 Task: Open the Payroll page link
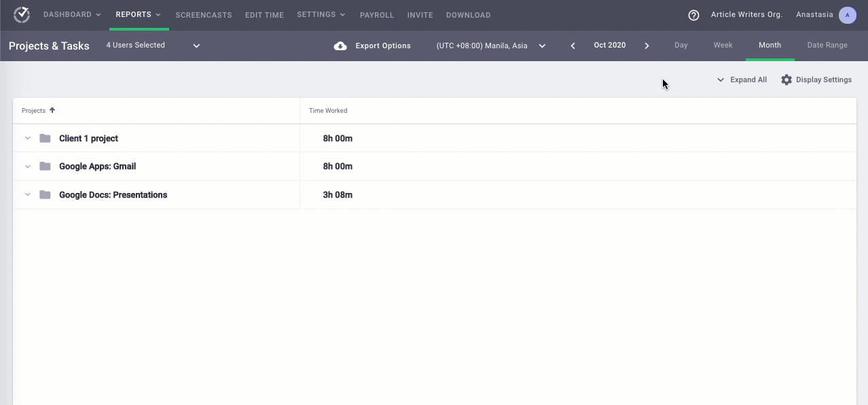click(377, 15)
